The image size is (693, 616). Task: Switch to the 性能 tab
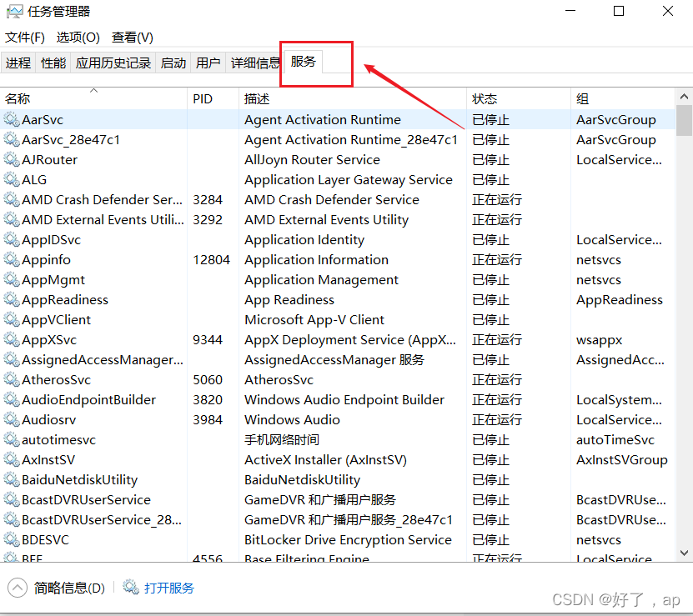click(53, 62)
